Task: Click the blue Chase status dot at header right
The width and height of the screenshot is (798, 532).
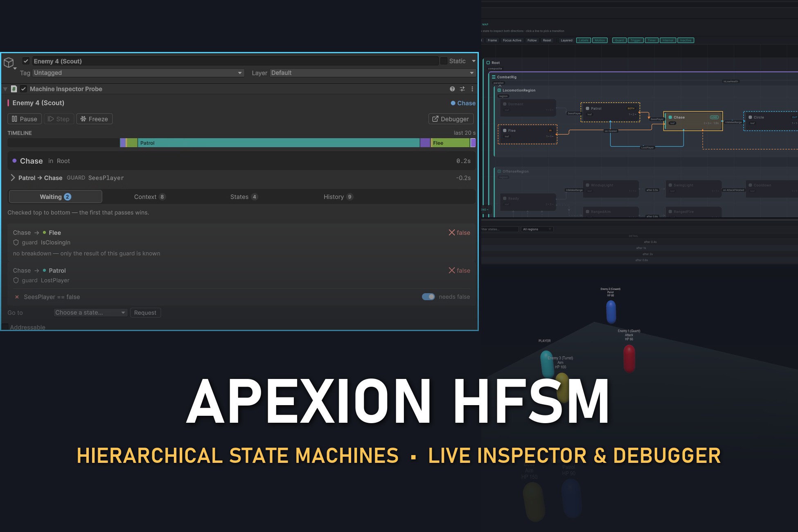Action: click(453, 103)
